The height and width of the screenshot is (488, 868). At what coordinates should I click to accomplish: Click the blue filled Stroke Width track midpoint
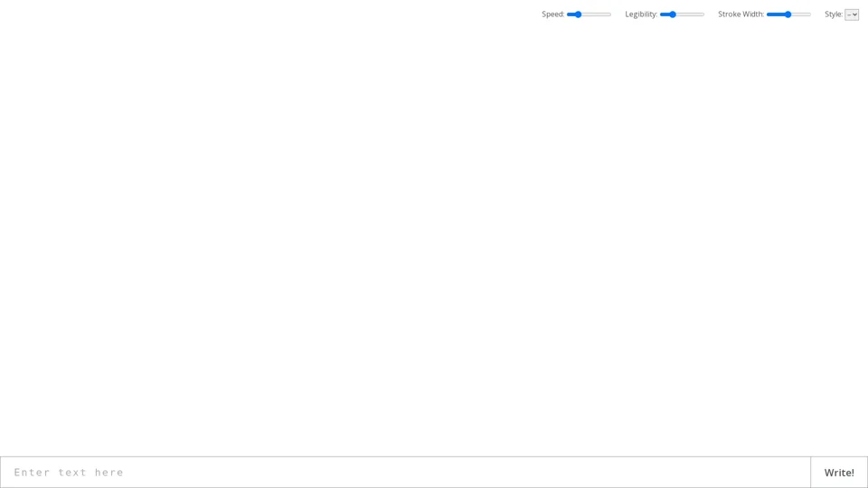point(776,14)
